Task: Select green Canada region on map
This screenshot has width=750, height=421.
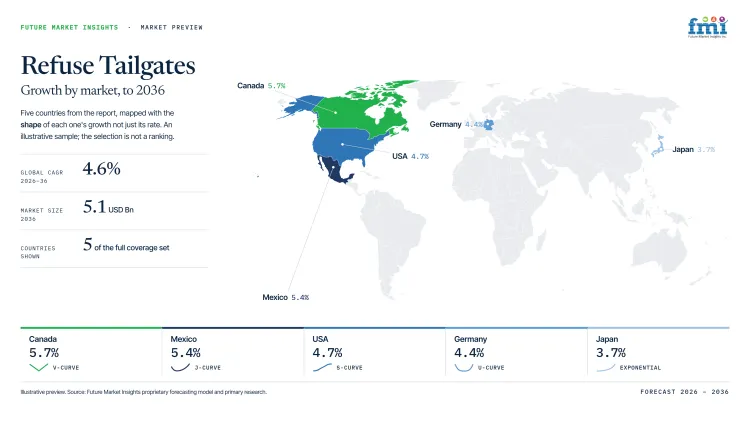Action: [x=364, y=108]
